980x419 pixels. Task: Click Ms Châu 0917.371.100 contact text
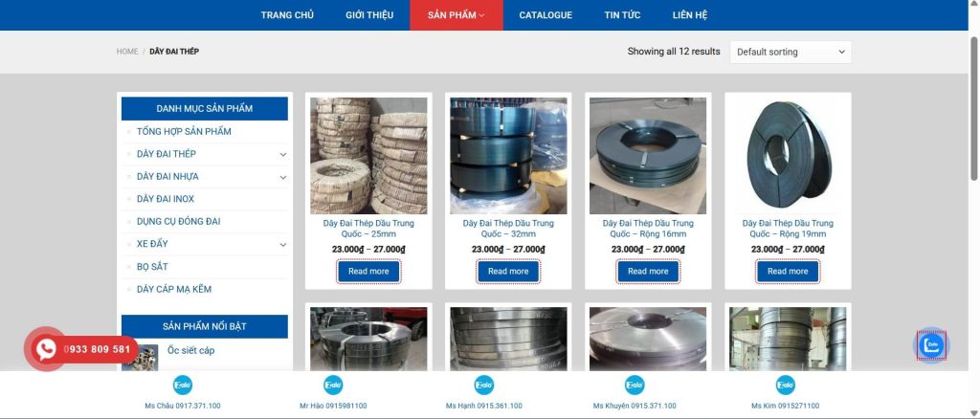tap(183, 406)
